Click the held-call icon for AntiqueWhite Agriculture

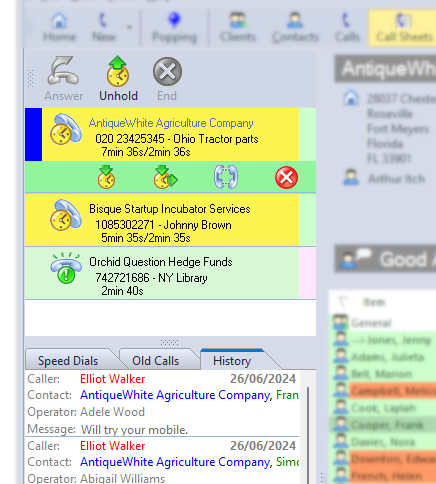tap(66, 129)
